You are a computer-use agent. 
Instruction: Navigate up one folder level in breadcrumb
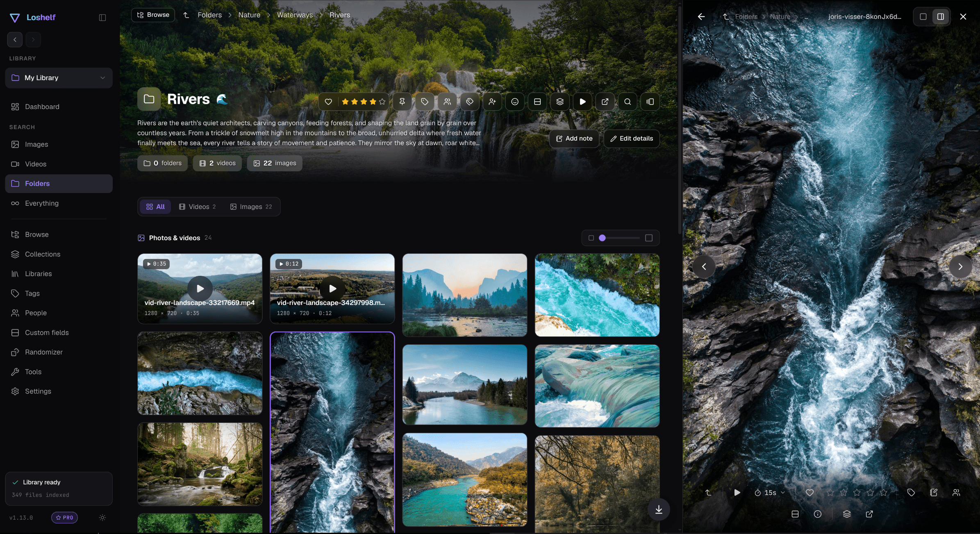[186, 15]
